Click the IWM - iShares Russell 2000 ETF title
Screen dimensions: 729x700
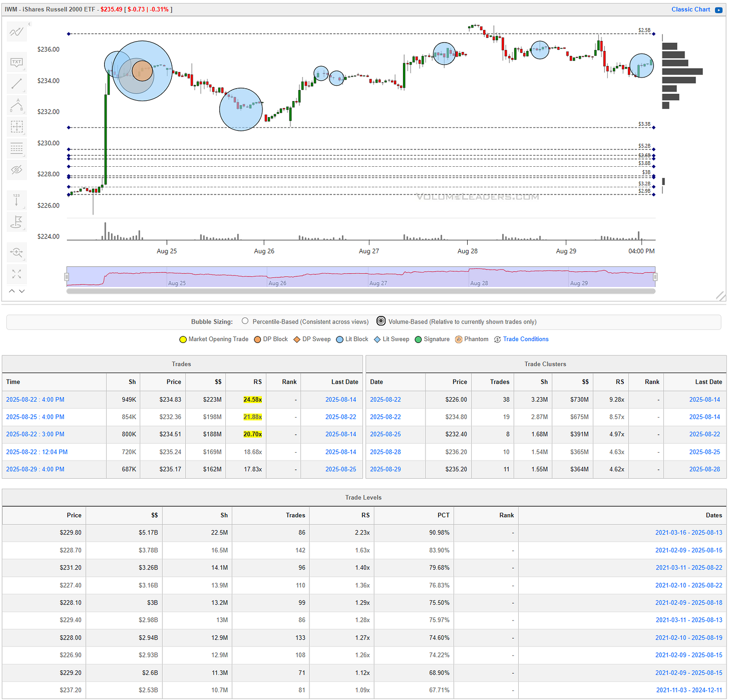coord(50,10)
